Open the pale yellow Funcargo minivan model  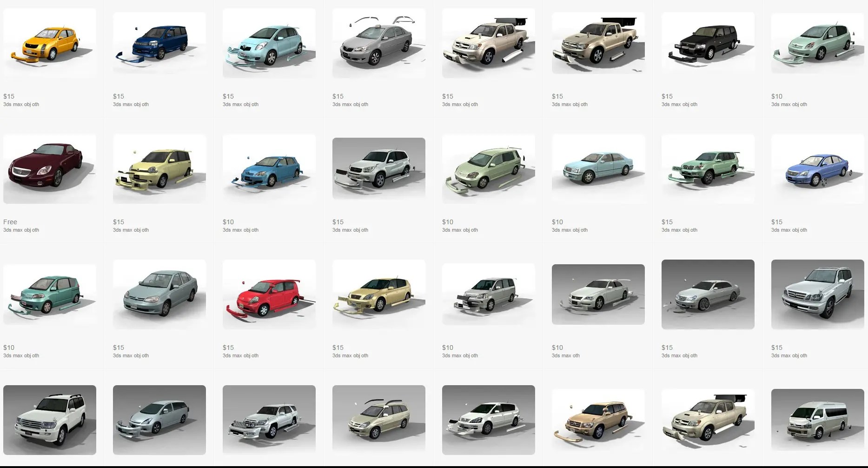(x=159, y=168)
